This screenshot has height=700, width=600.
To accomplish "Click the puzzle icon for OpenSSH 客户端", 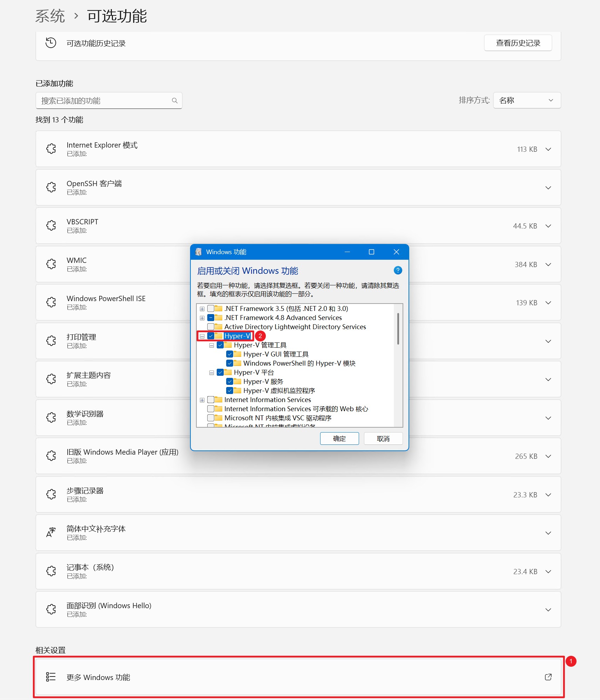I will [x=51, y=187].
